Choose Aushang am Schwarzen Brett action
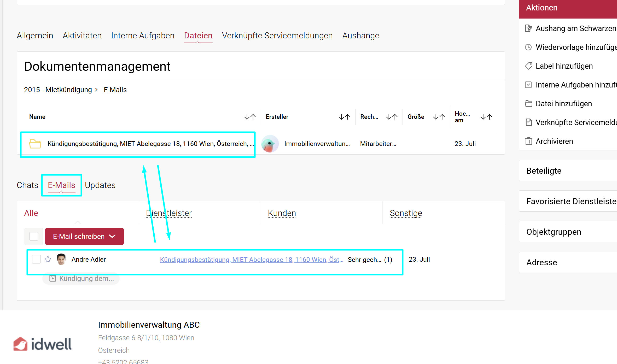The image size is (617, 364). [x=576, y=28]
